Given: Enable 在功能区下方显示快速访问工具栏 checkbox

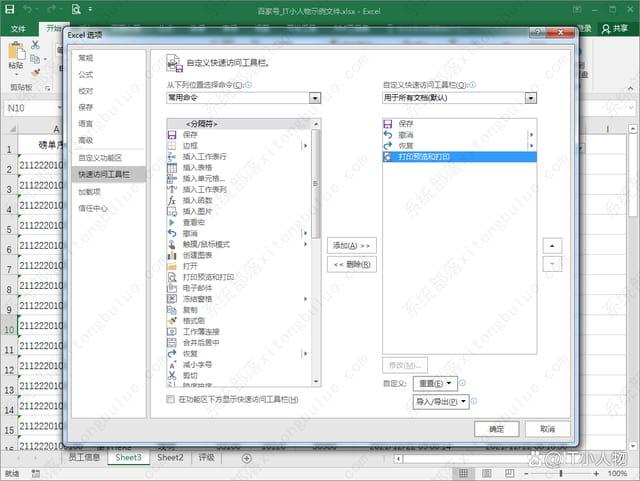Looking at the screenshot, I should (171, 399).
